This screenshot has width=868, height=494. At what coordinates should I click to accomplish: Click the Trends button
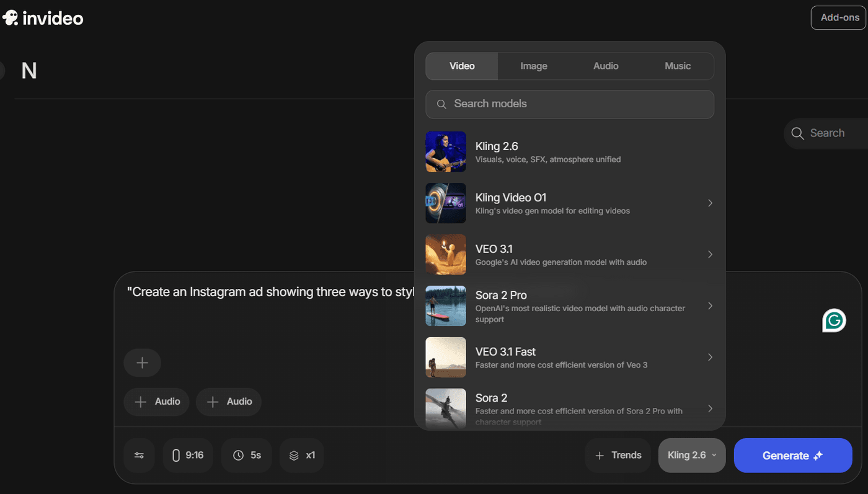tap(618, 456)
